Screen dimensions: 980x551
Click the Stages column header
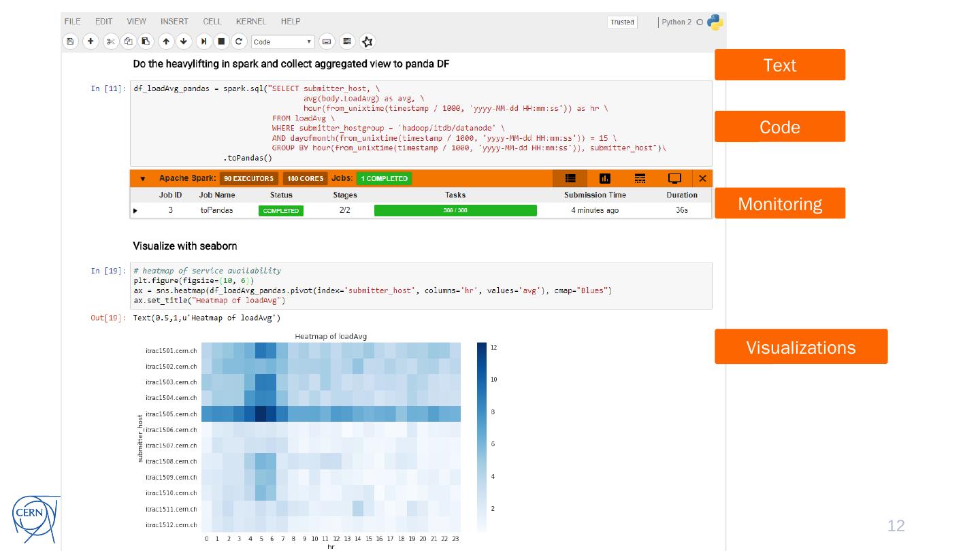345,195
